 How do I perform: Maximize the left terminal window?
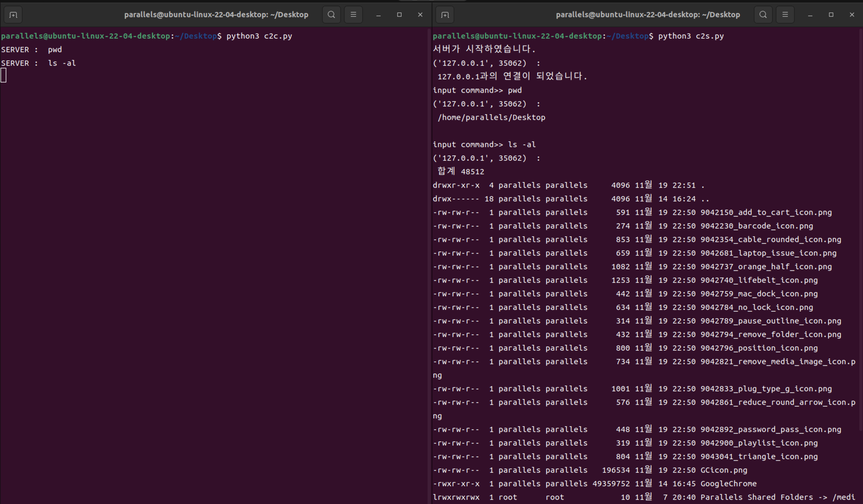coord(399,15)
